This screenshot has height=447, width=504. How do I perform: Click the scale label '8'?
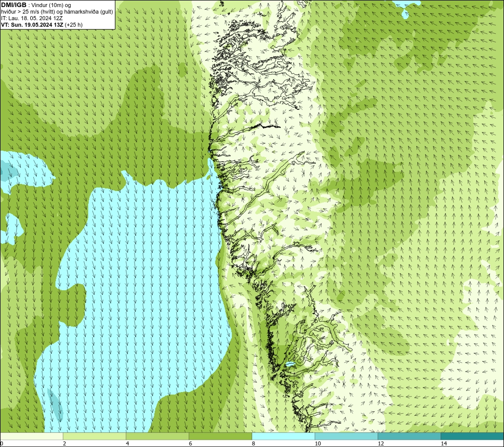pyautogui.click(x=254, y=444)
